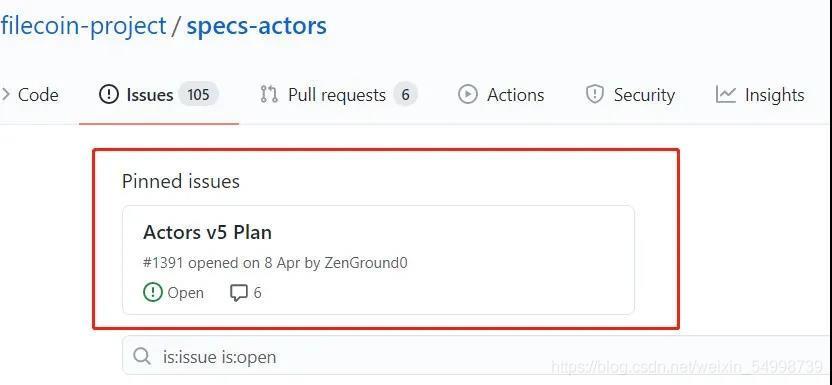Screen dimensions: 832x385
Task: Open the filecoin-project owner link
Action: coord(83,27)
